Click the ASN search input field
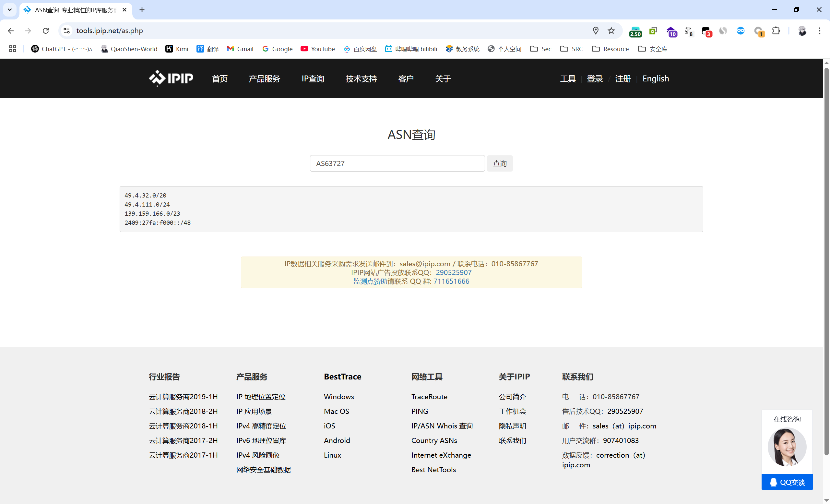 coord(397,163)
